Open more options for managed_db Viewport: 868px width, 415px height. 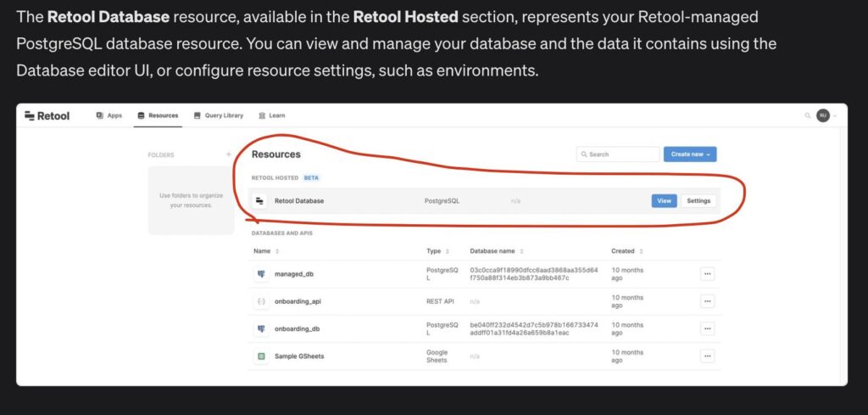point(707,274)
